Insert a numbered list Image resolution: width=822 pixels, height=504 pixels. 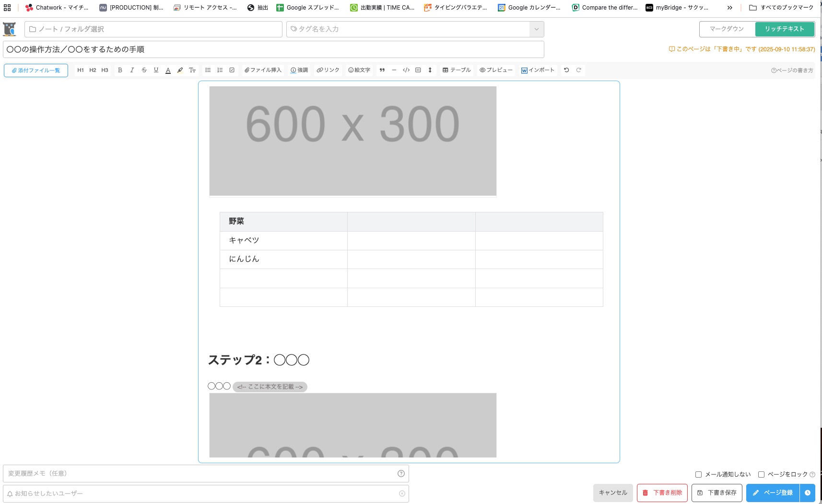(220, 70)
